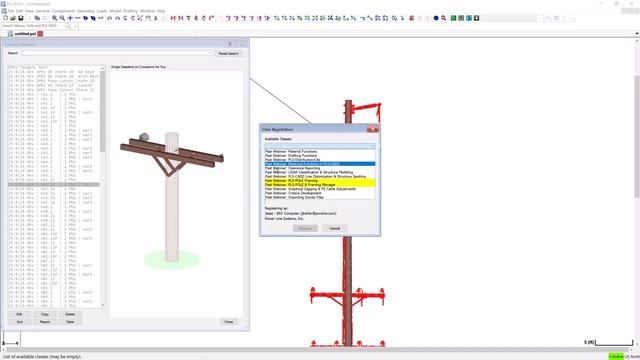Screen dimensions: 640x360
Task: Click the Copy button below framing list
Action: 45,314
